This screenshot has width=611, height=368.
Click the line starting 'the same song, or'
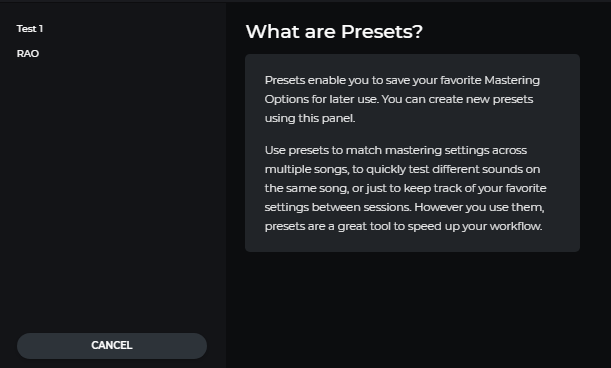tap(406, 189)
